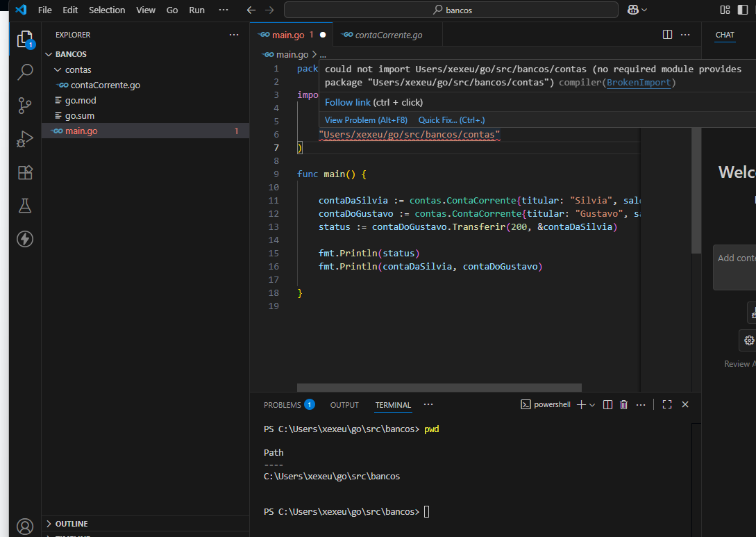The width and height of the screenshot is (756, 537).
Task: Click the func main() line
Action: (332, 174)
